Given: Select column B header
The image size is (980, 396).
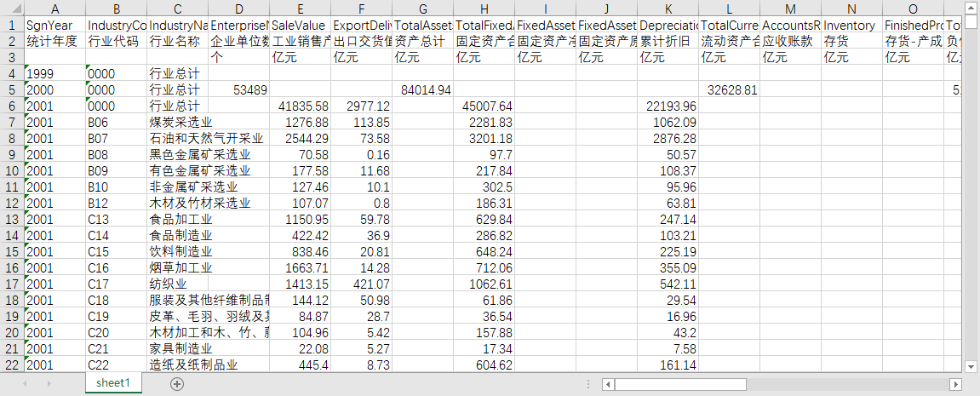Looking at the screenshot, I should click(117, 9).
